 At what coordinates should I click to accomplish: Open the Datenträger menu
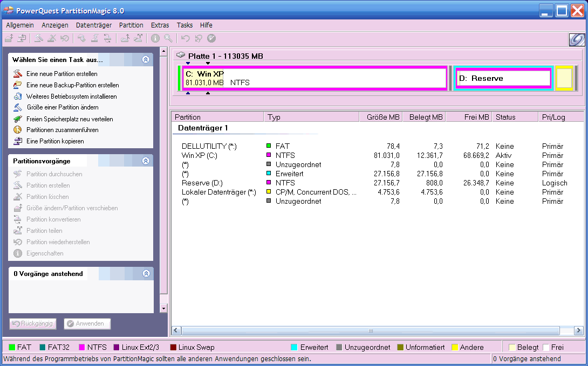point(94,25)
